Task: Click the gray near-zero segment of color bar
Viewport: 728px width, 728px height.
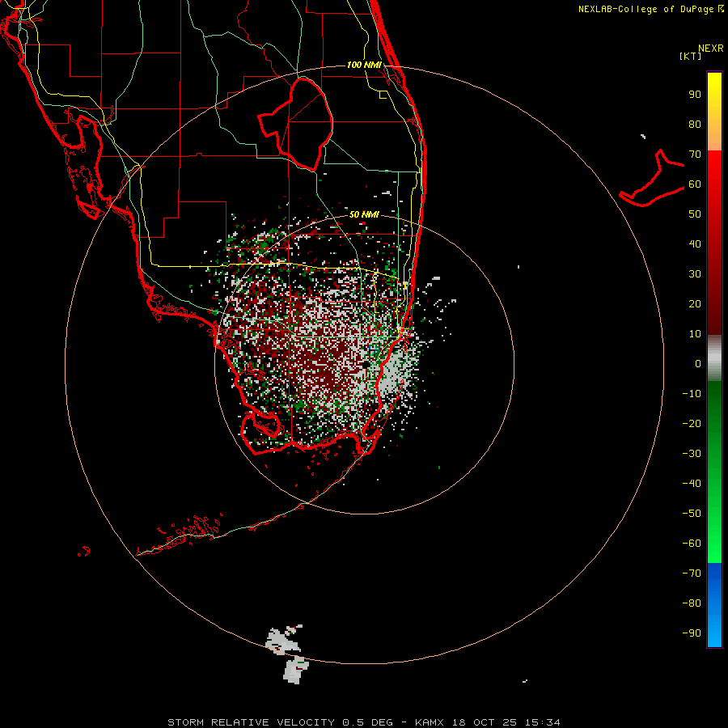Action: click(714, 358)
